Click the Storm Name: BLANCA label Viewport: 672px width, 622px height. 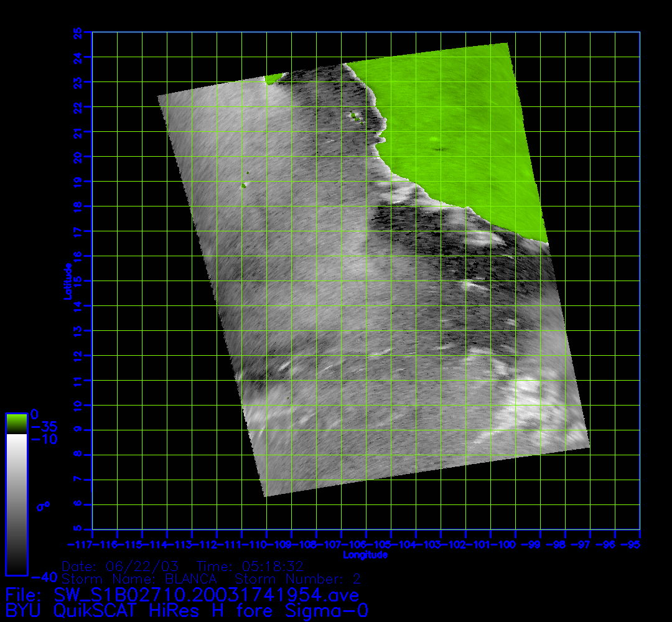point(139,579)
